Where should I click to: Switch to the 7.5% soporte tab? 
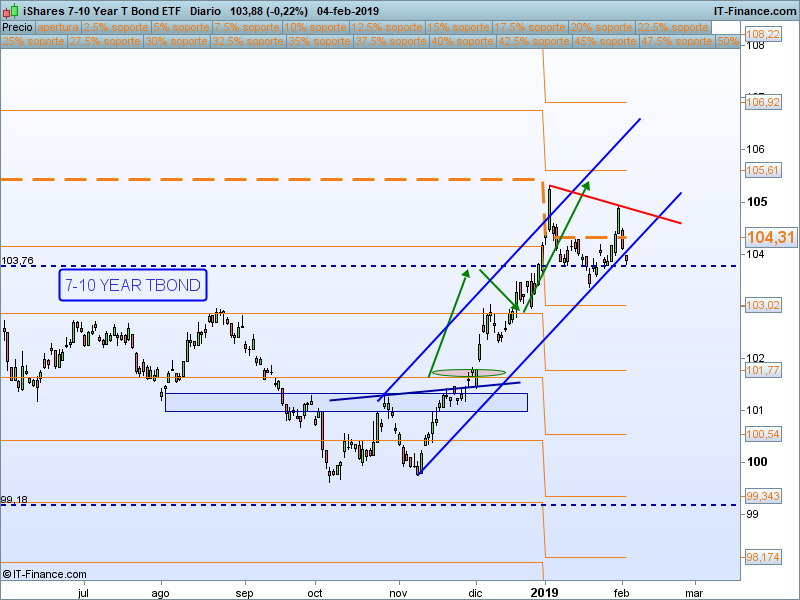click(247, 28)
